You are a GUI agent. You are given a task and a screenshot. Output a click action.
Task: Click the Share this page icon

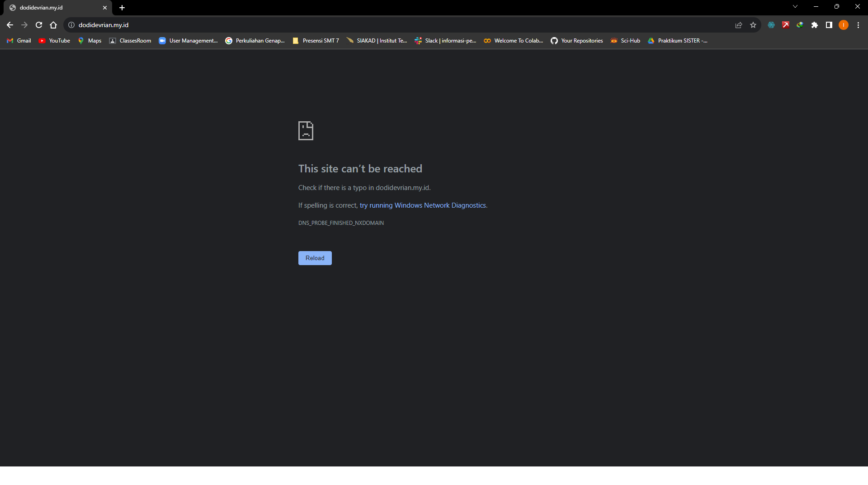click(739, 25)
